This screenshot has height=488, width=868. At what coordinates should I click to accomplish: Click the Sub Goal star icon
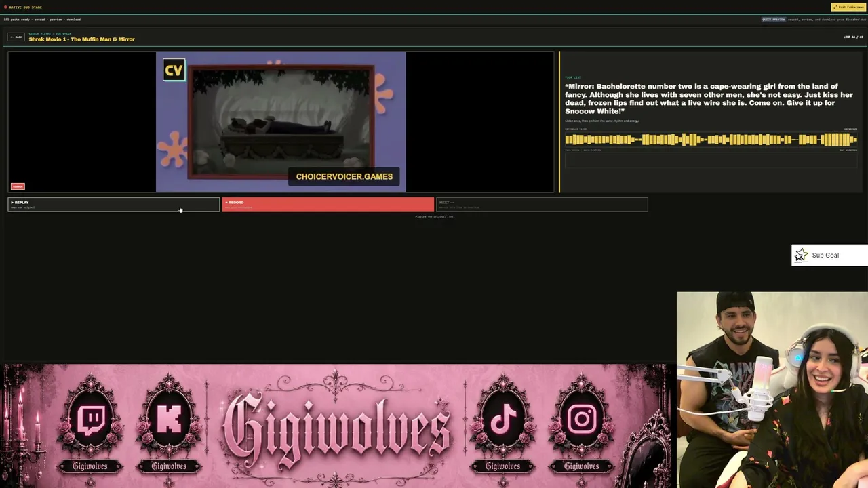[x=801, y=255]
